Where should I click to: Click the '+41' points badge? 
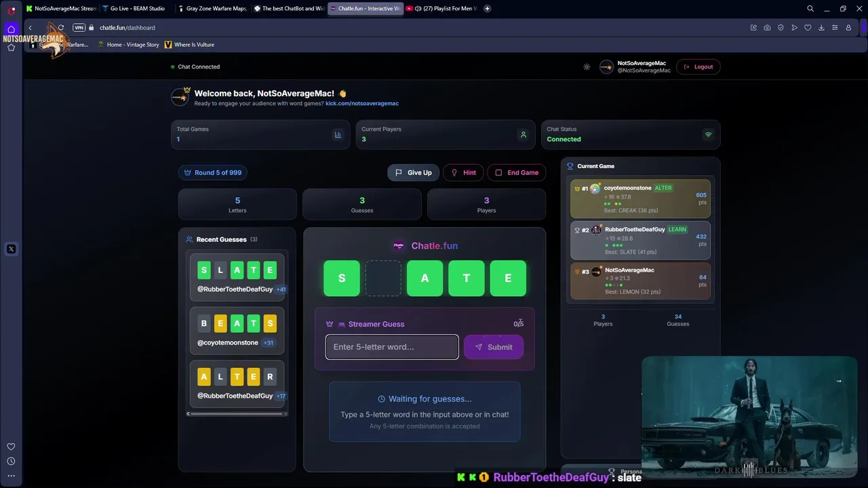[281, 289]
